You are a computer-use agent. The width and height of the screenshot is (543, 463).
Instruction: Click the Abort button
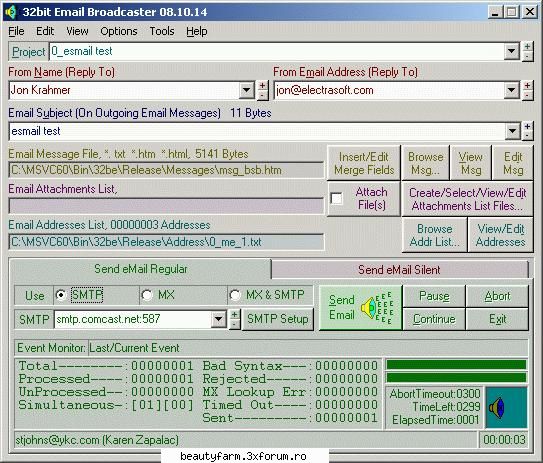(x=497, y=296)
